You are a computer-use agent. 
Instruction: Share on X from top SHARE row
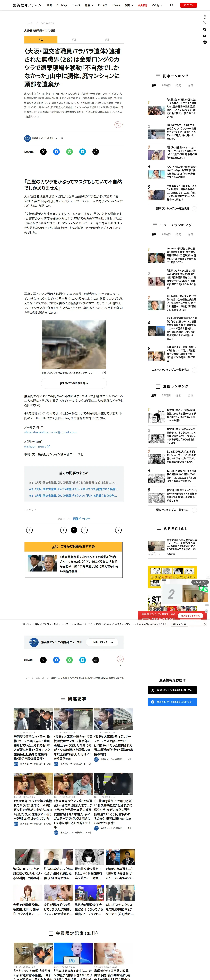(x=44, y=152)
